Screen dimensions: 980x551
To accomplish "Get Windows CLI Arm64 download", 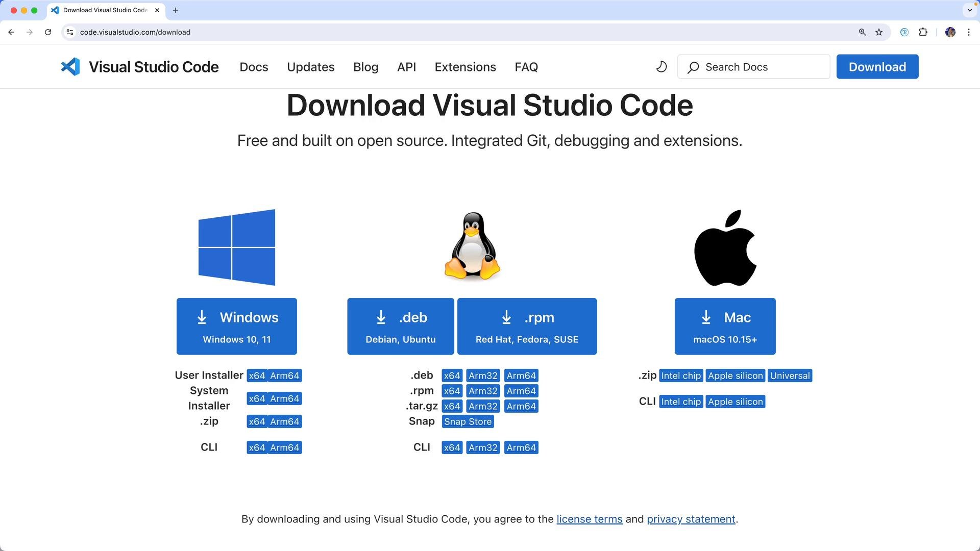I will tap(285, 447).
